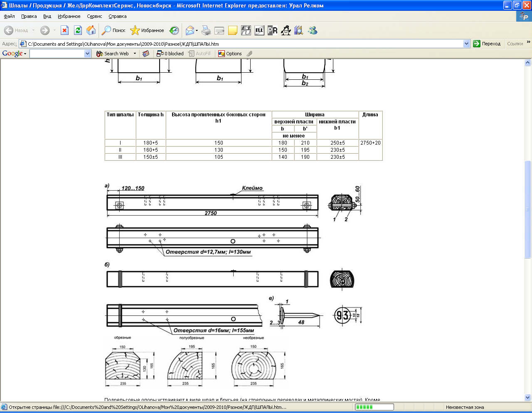
Task: Open Messenger people icon
Action: 313,30
